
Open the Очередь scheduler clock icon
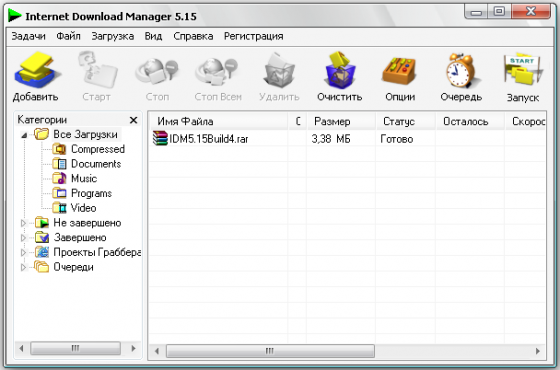(x=461, y=71)
